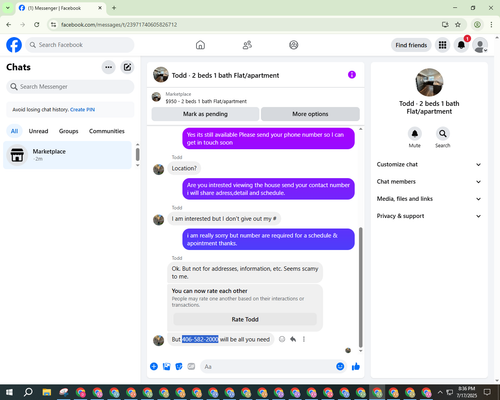Focus the Search Messenger field
The image size is (500, 400).
70,87
